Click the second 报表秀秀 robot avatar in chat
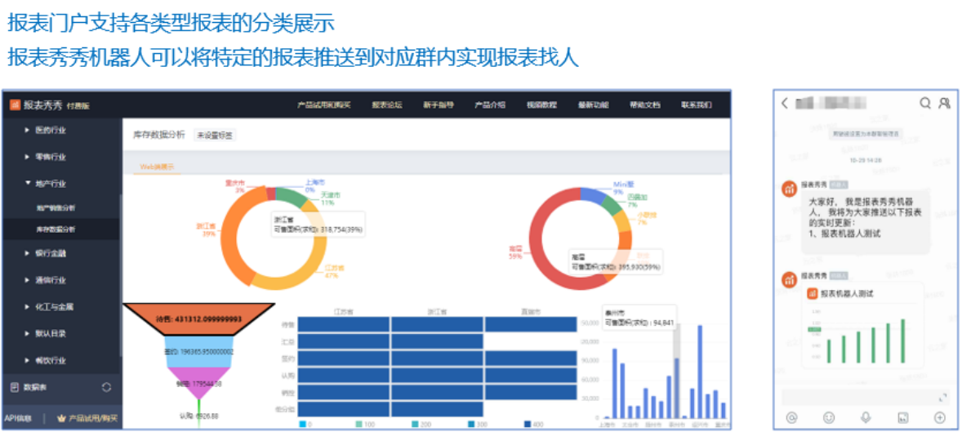 [x=789, y=279]
